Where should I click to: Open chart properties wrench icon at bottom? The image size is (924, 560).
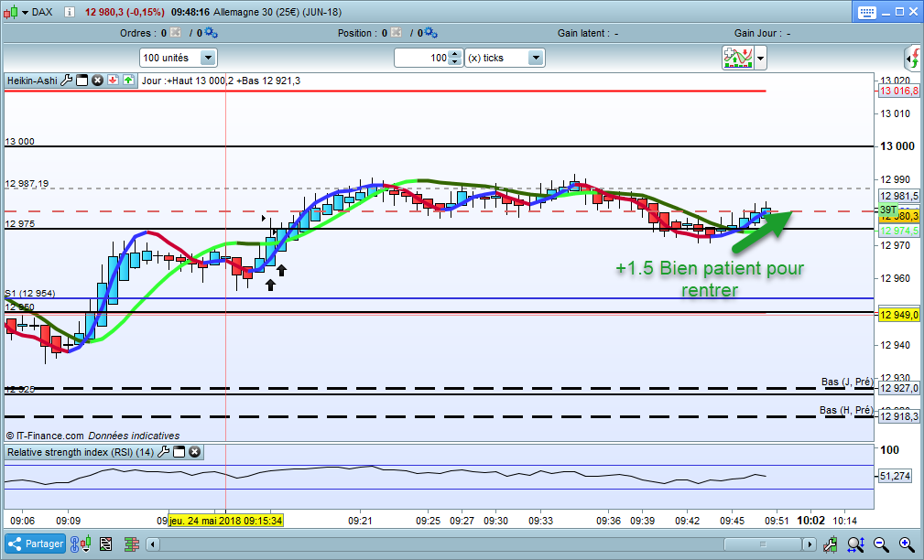click(831, 544)
